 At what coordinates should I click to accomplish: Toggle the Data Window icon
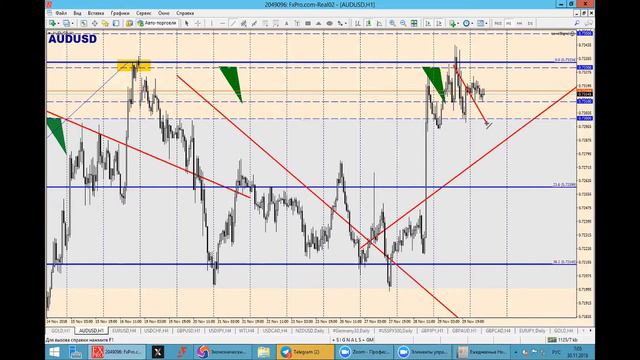coord(95,23)
